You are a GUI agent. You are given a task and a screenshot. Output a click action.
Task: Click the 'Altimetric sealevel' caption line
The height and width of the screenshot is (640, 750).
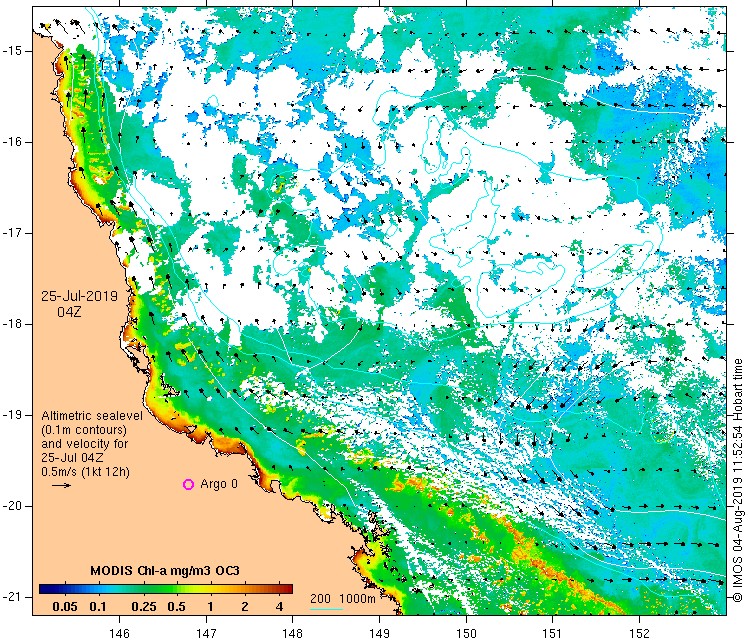pos(92,416)
